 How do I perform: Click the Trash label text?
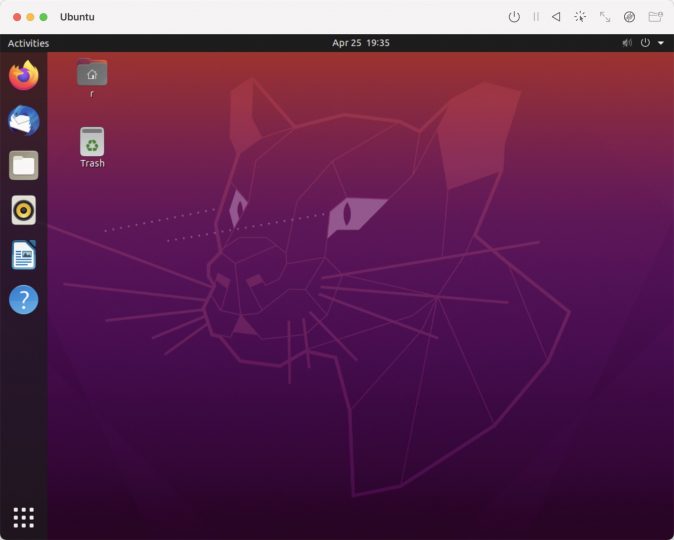(x=92, y=163)
